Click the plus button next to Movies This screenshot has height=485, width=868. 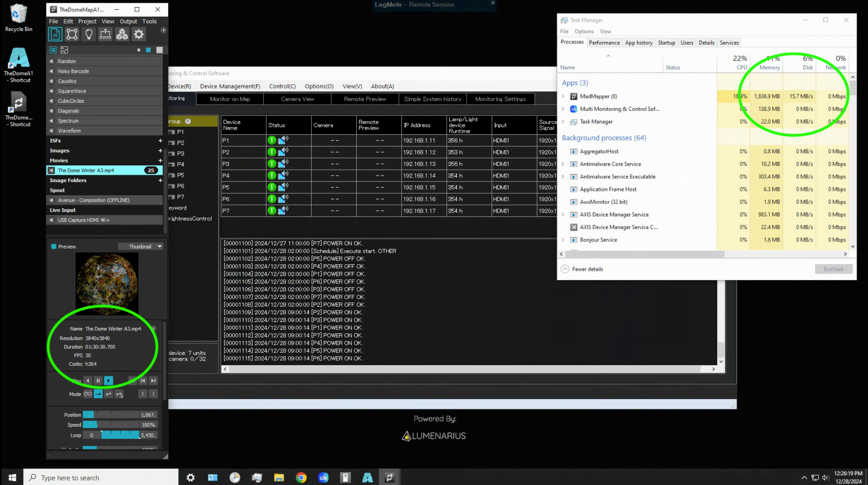click(x=160, y=160)
